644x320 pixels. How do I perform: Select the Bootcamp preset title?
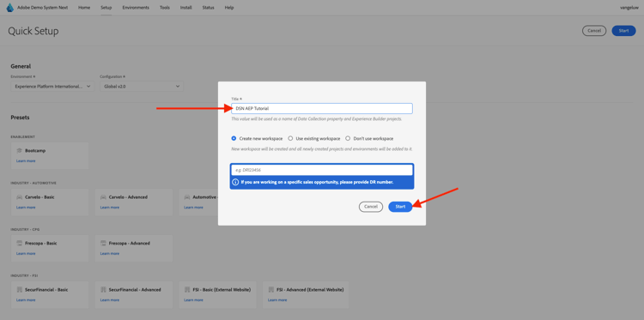[x=35, y=151]
